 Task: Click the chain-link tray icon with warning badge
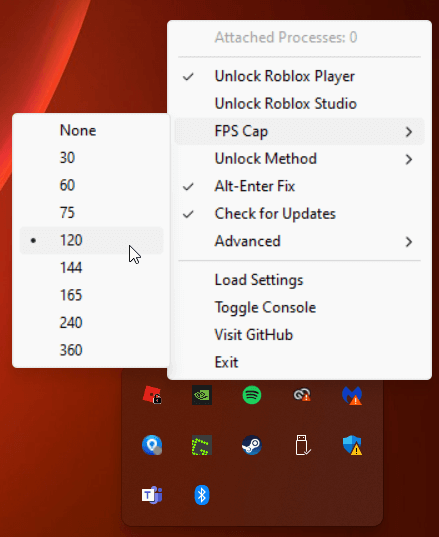point(302,395)
